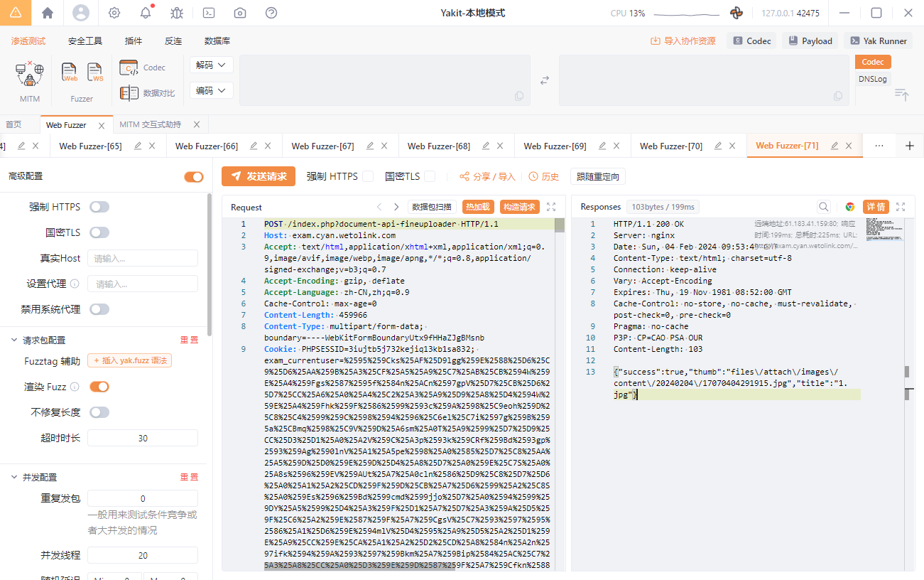The width and height of the screenshot is (924, 580).
Task: Click the home icon in title bar
Action: [x=48, y=13]
